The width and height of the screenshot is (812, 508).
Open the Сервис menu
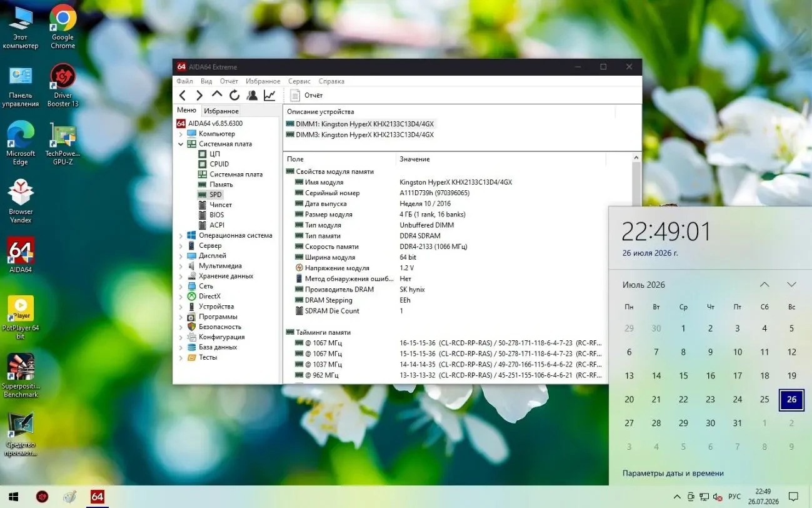[299, 81]
